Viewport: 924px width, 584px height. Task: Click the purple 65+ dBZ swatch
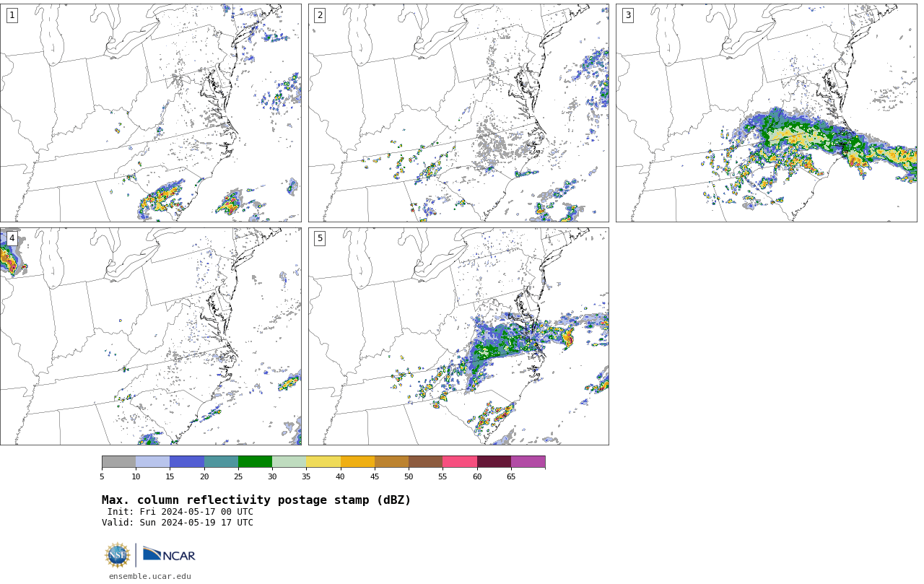[x=528, y=462]
